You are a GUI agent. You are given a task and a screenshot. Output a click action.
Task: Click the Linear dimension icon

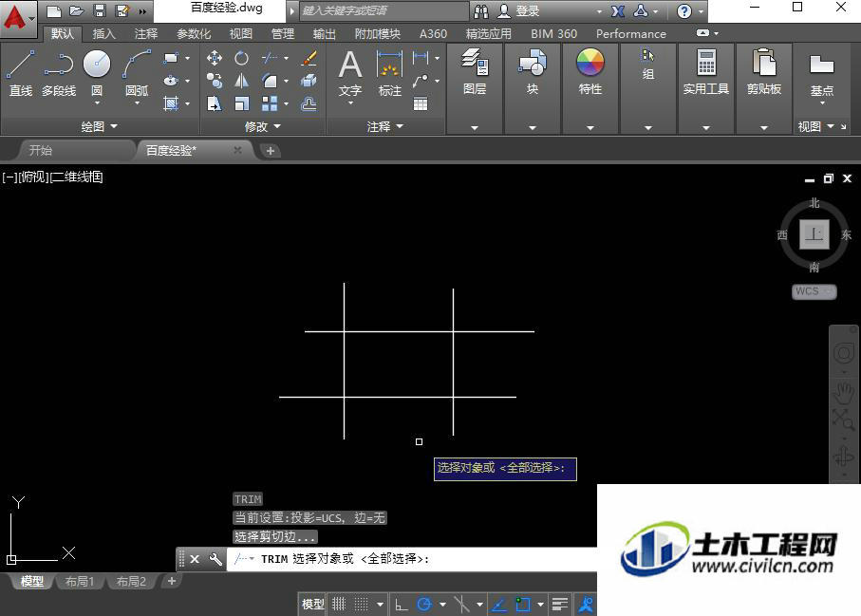pyautogui.click(x=421, y=57)
